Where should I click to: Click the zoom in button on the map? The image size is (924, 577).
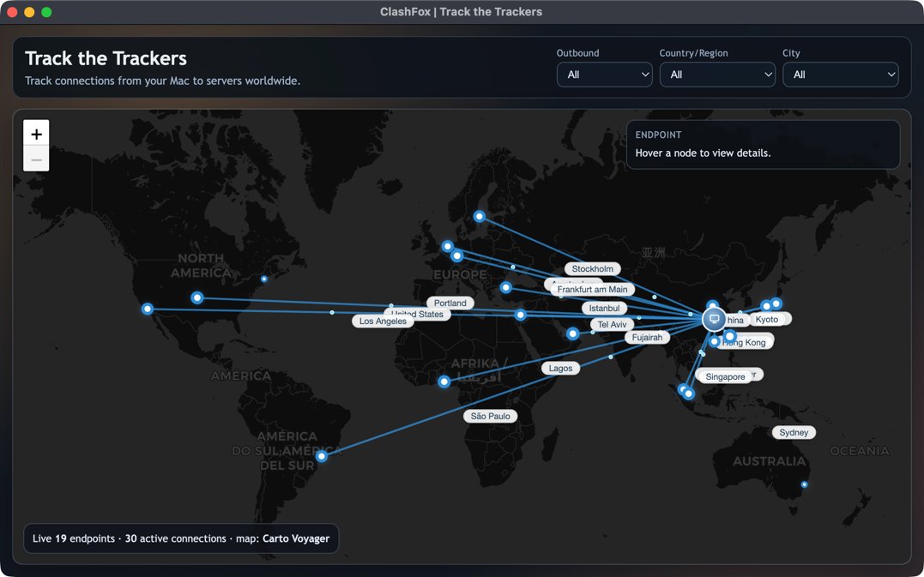(36, 134)
